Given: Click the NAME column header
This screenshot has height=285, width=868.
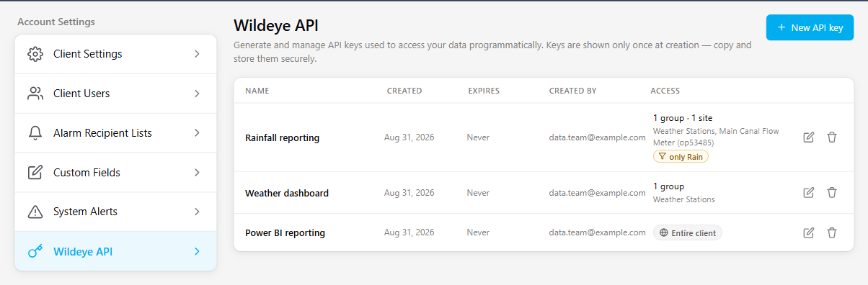Looking at the screenshot, I should [257, 91].
